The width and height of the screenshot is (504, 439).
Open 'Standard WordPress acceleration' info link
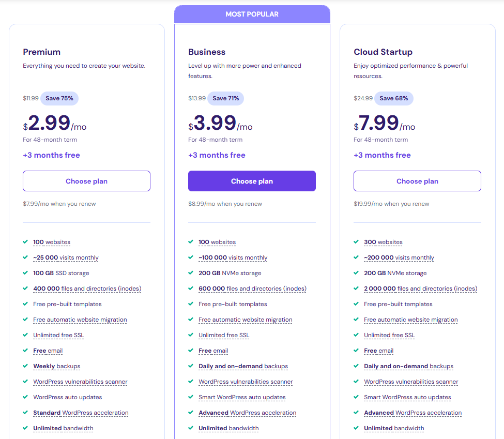(x=81, y=413)
